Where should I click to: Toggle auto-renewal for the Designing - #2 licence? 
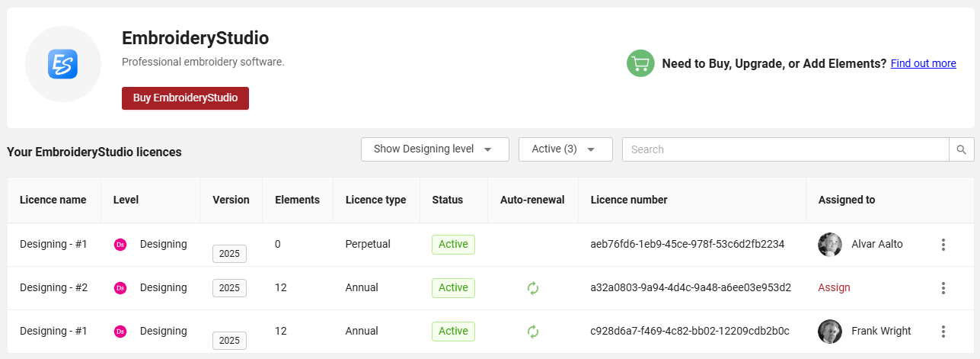[x=533, y=288]
